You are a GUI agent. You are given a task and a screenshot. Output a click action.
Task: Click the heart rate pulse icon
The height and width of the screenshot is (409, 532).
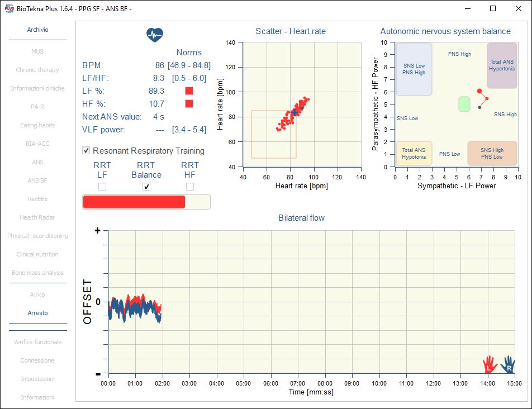155,35
